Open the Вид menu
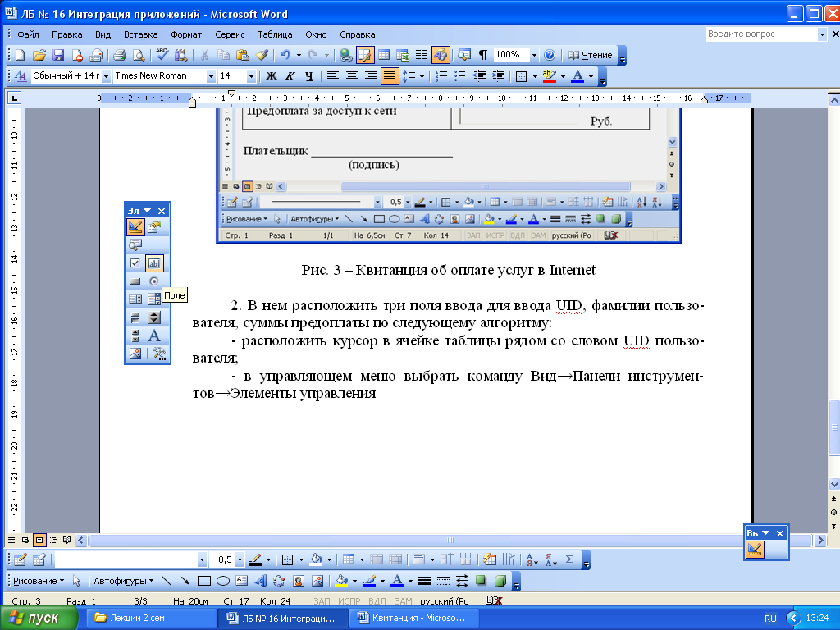This screenshot has height=630, width=840. [x=103, y=34]
